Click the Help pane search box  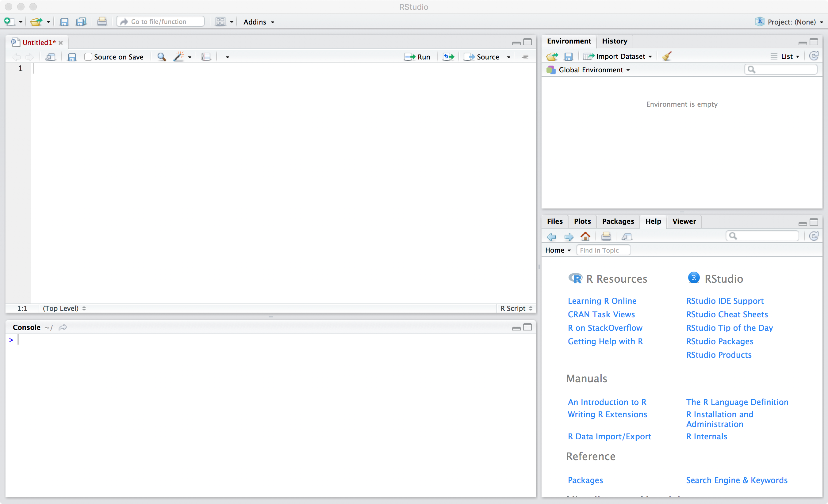(762, 236)
